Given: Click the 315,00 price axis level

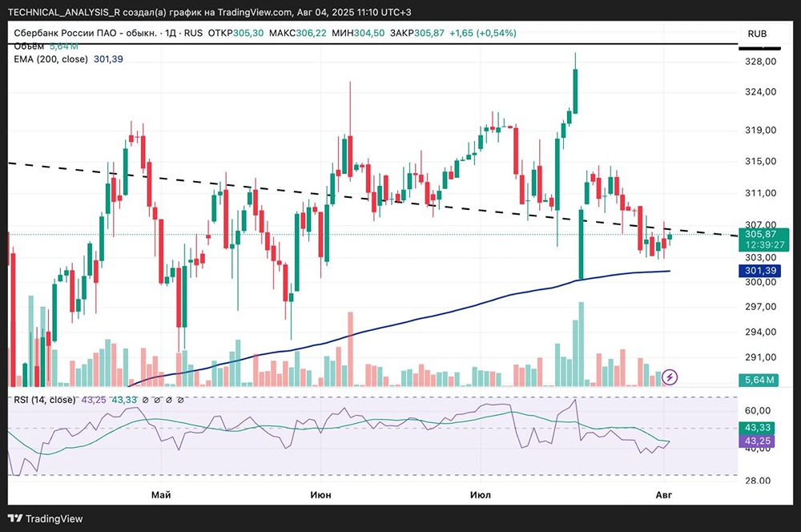Looking at the screenshot, I should click(x=761, y=162).
